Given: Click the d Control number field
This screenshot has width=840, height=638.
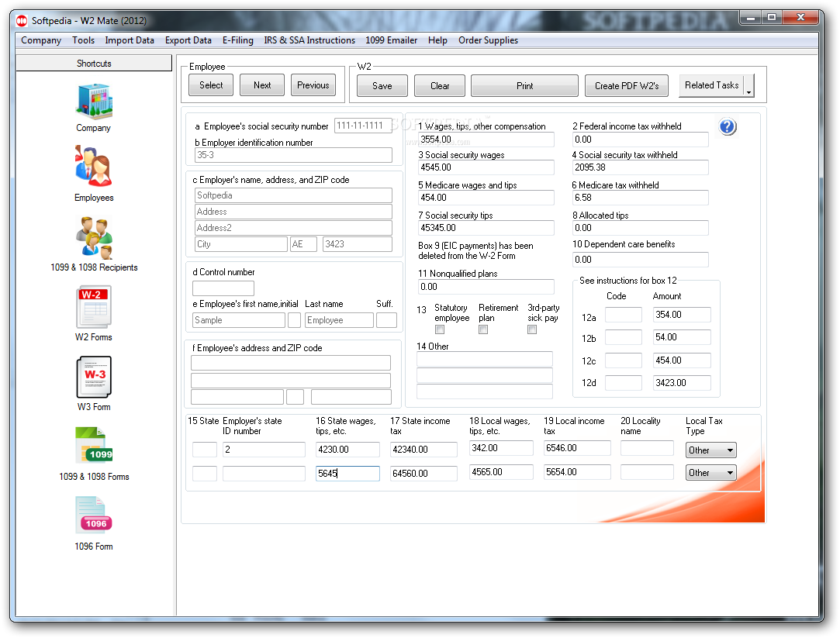Looking at the screenshot, I should pos(223,288).
